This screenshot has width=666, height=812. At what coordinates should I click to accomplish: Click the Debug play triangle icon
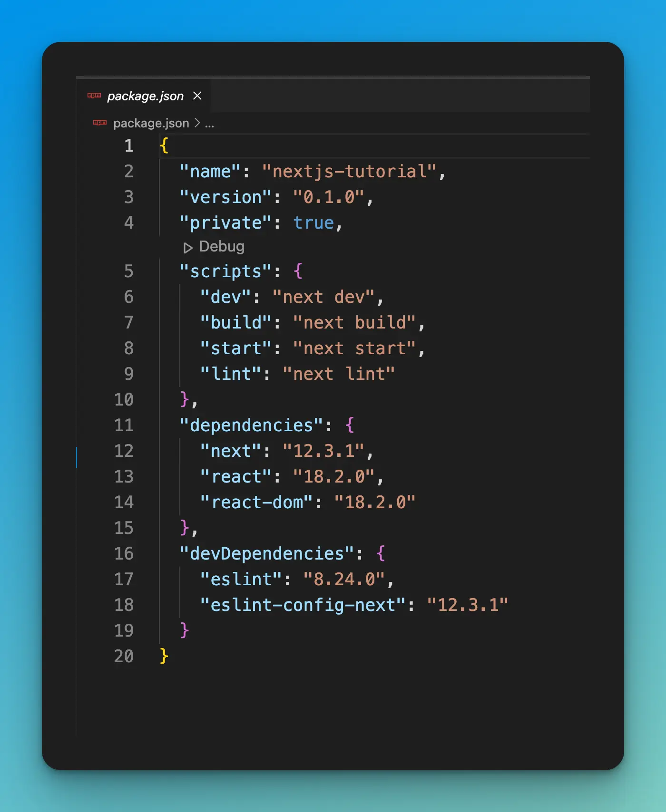[188, 248]
